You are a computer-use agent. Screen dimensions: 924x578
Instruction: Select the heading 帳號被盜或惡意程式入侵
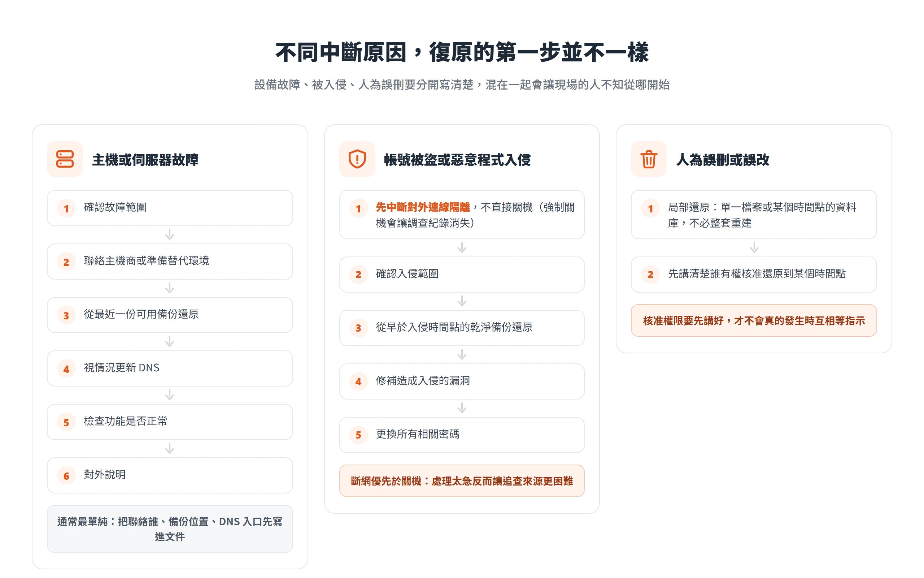(457, 160)
